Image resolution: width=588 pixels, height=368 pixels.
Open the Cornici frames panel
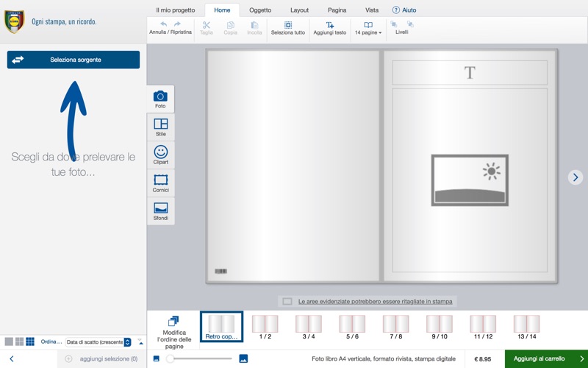point(160,183)
